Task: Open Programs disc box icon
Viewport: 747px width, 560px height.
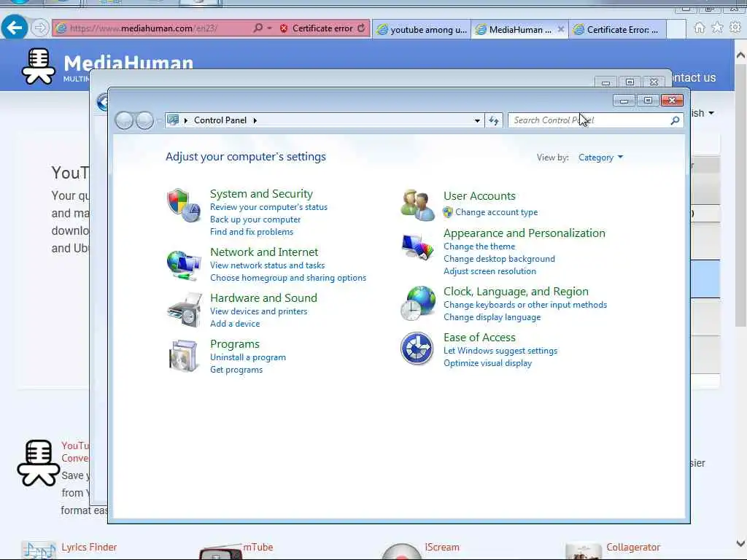Action: pos(184,356)
